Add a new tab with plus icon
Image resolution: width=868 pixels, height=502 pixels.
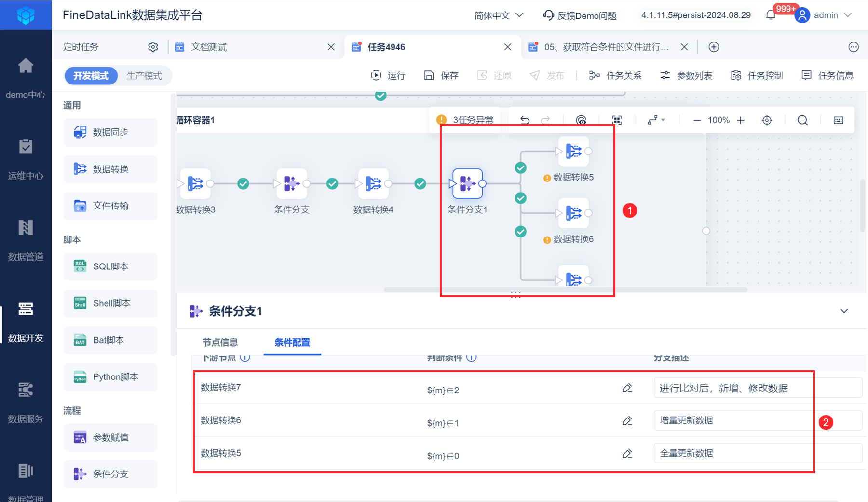point(714,47)
